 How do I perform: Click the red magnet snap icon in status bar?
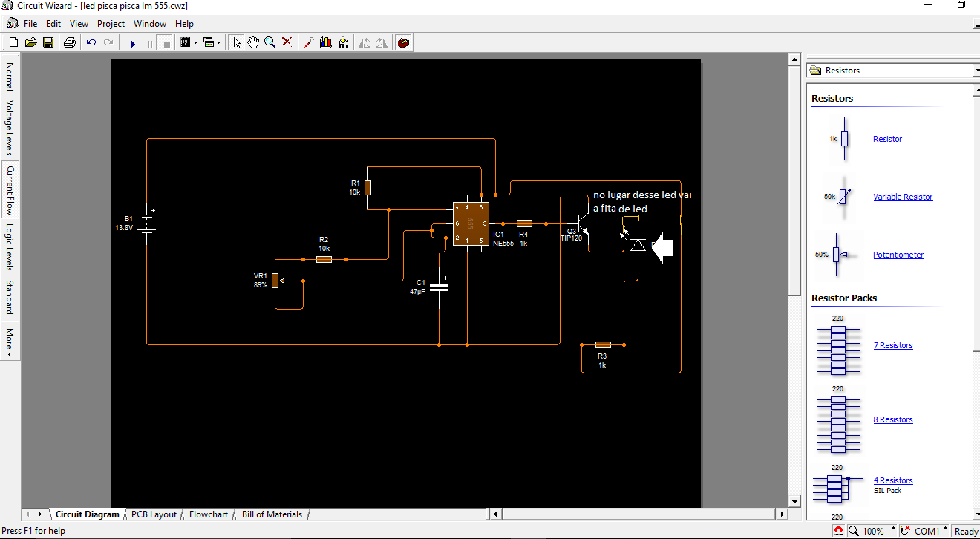click(x=838, y=531)
